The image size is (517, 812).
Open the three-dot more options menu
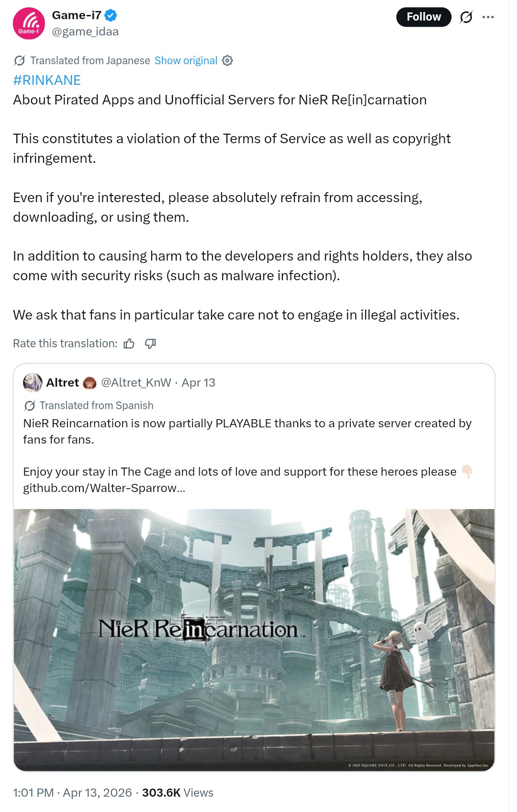488,17
